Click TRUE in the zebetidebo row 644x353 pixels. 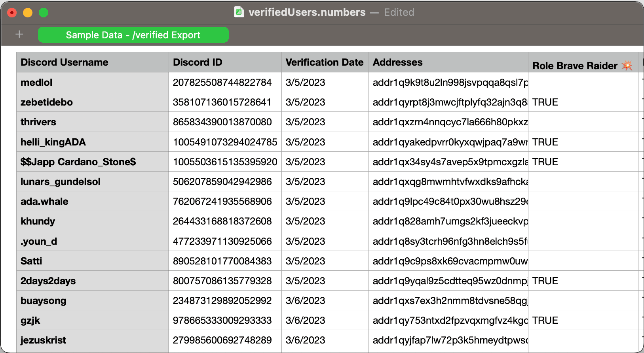(x=545, y=102)
